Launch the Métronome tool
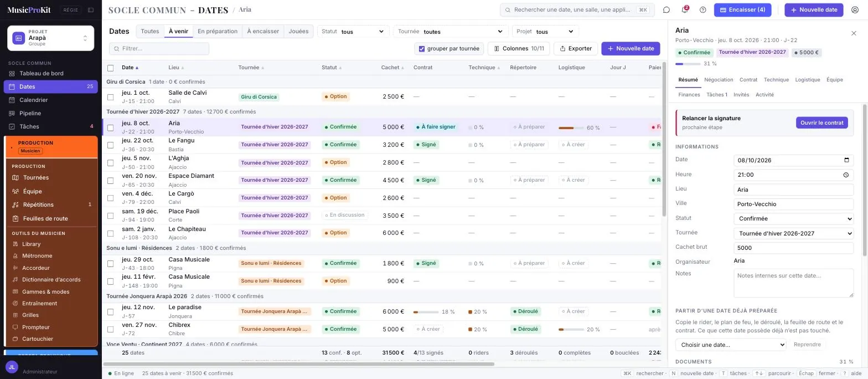The height and width of the screenshot is (379, 868). (x=51, y=256)
